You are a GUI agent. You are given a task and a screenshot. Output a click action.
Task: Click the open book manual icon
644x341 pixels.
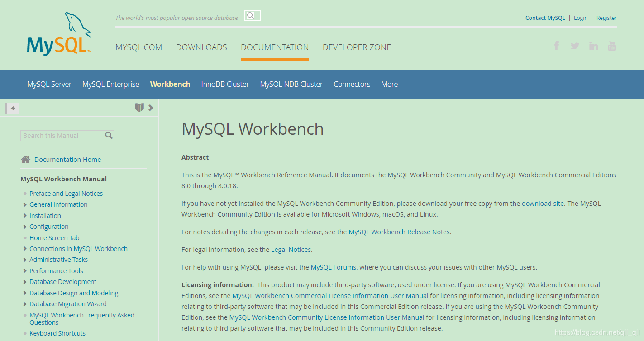(139, 107)
